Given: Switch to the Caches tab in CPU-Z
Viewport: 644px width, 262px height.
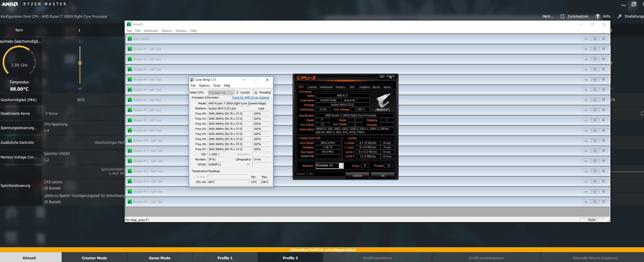Looking at the screenshot, I should (x=312, y=87).
